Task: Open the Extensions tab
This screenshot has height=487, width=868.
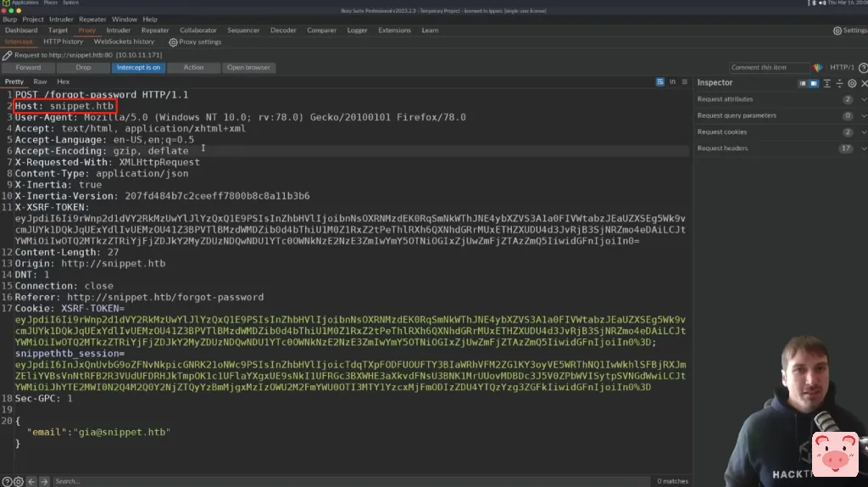Action: (395, 31)
